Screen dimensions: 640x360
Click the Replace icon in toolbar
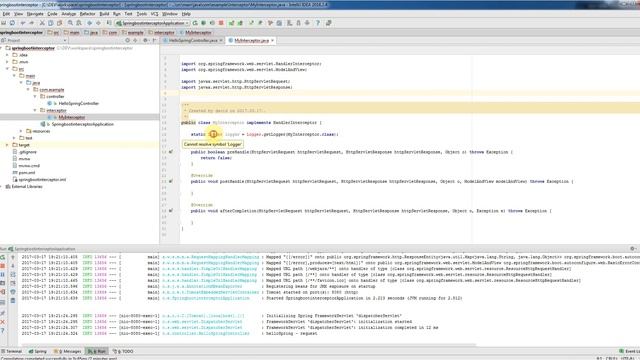pos(79,23)
